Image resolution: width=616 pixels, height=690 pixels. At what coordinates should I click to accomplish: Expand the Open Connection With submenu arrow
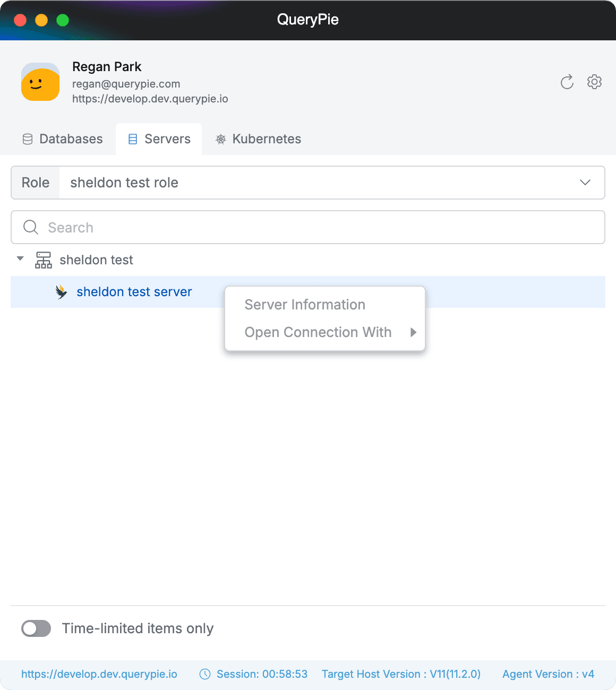(413, 332)
